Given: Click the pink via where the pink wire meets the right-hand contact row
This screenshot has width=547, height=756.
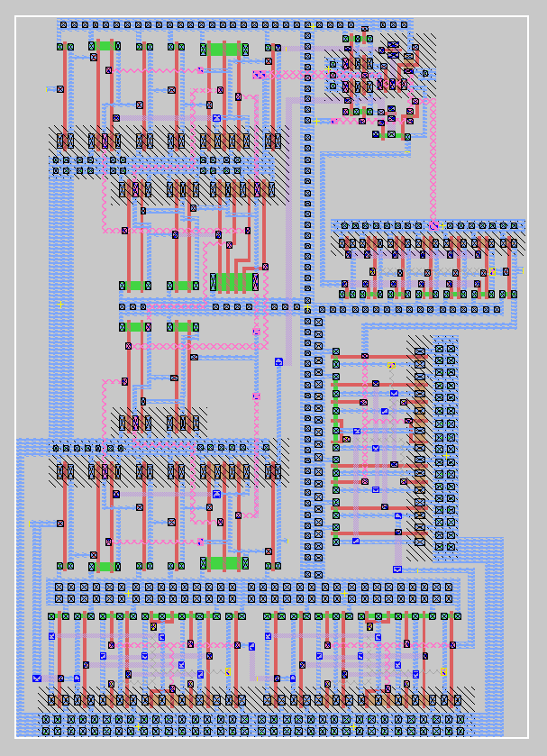Looking at the screenshot, I should pyautogui.click(x=433, y=225).
